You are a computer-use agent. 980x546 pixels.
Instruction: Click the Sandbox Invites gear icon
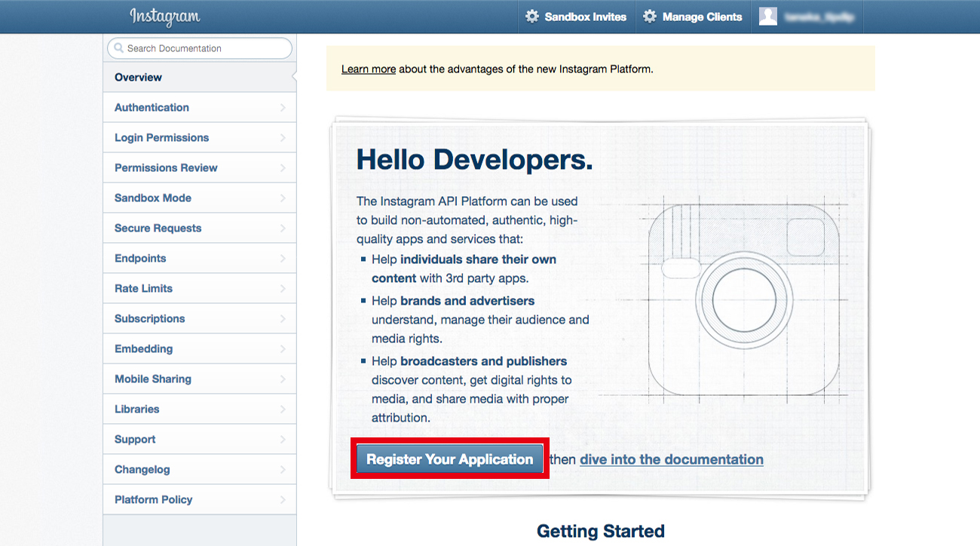pyautogui.click(x=532, y=17)
